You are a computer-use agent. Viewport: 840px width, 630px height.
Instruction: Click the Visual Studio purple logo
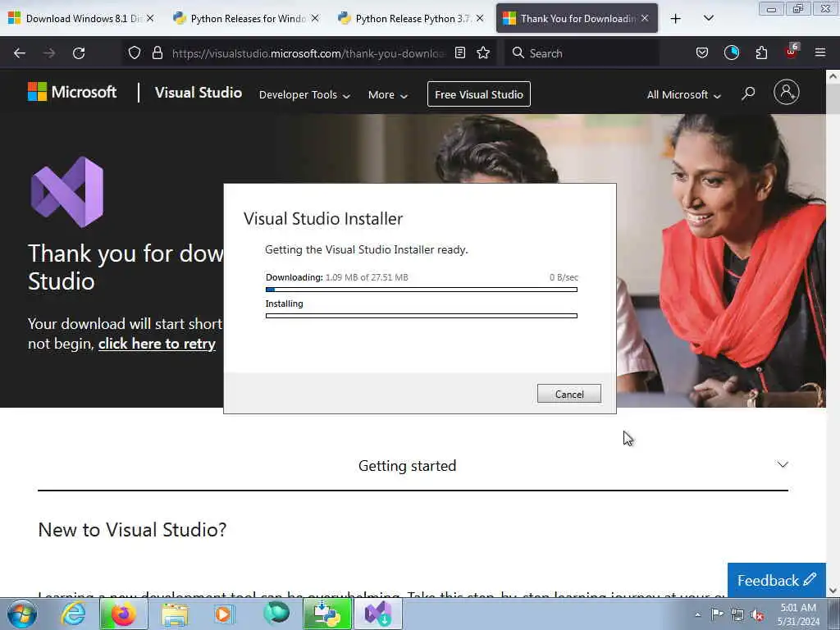[x=67, y=192]
